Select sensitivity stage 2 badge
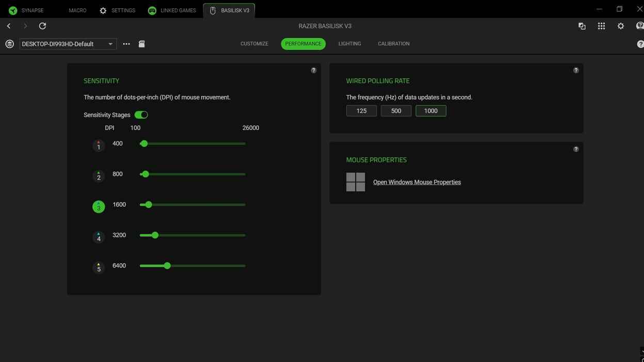644x362 pixels. (x=99, y=176)
